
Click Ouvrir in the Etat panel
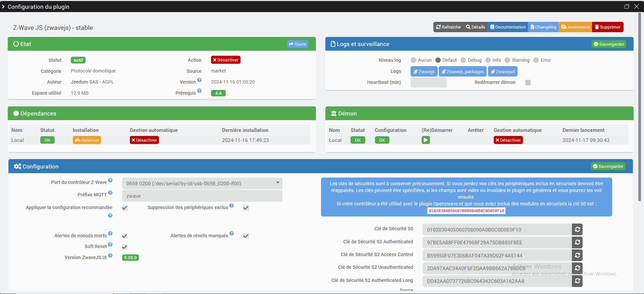pyautogui.click(x=298, y=44)
